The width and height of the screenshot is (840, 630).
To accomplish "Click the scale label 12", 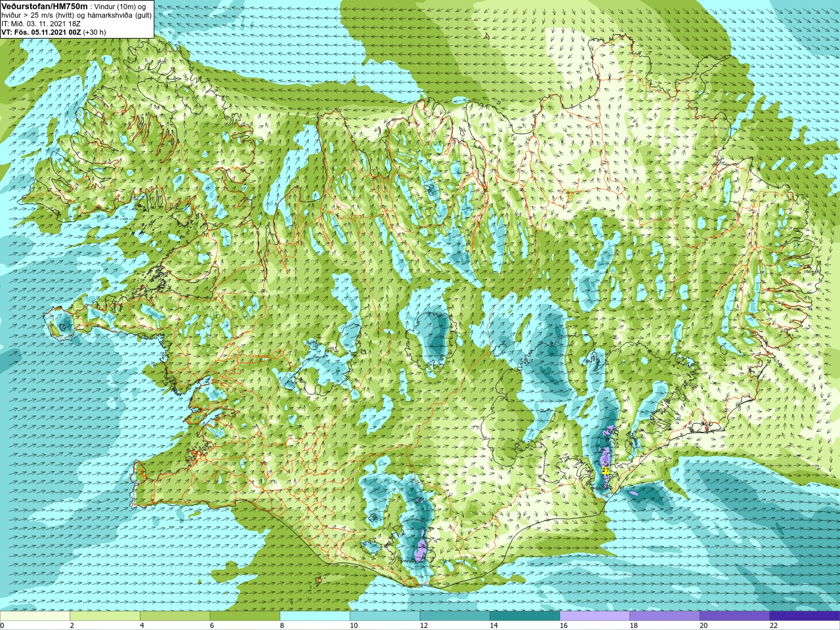I will (424, 625).
